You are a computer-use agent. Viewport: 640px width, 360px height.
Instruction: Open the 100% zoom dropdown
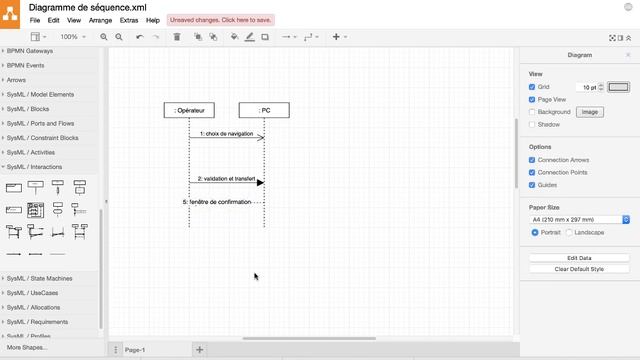(x=73, y=37)
